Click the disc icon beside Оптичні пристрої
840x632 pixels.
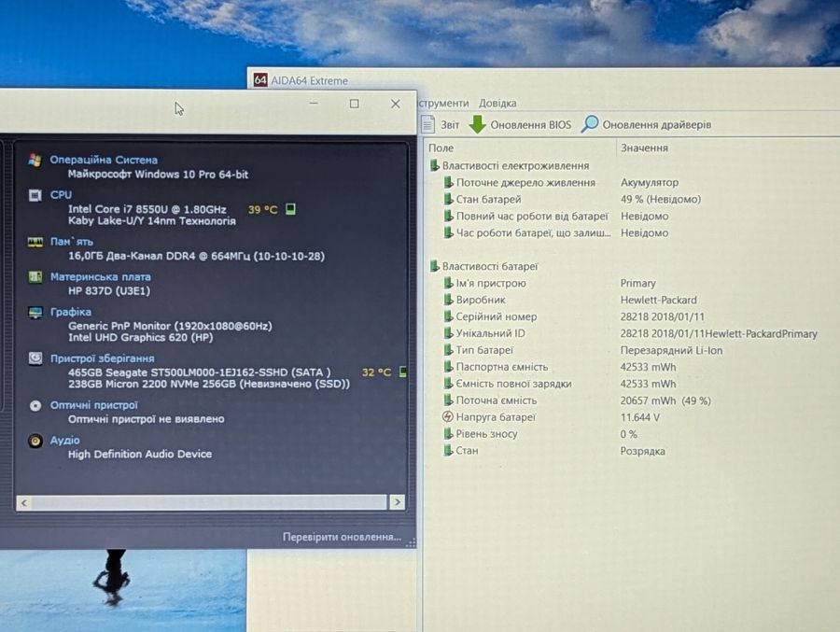(35, 405)
